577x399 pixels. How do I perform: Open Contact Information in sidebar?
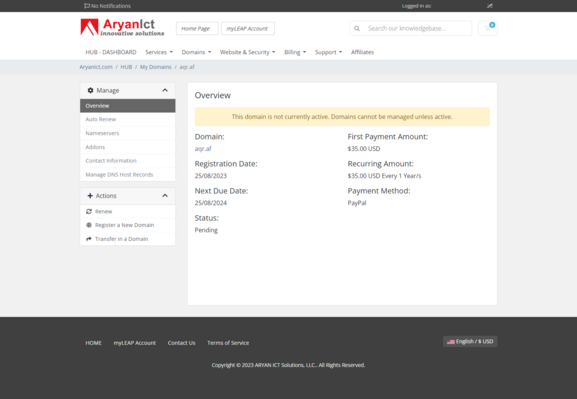click(128, 161)
